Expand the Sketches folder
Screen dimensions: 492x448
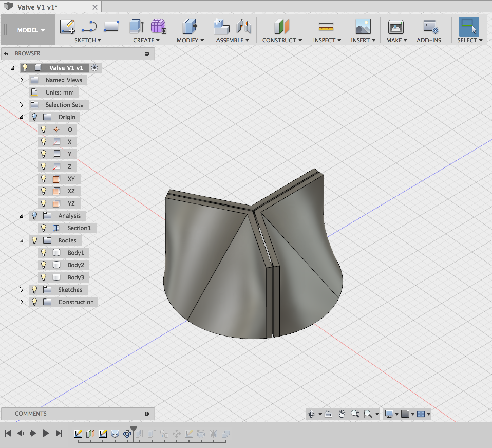click(22, 290)
